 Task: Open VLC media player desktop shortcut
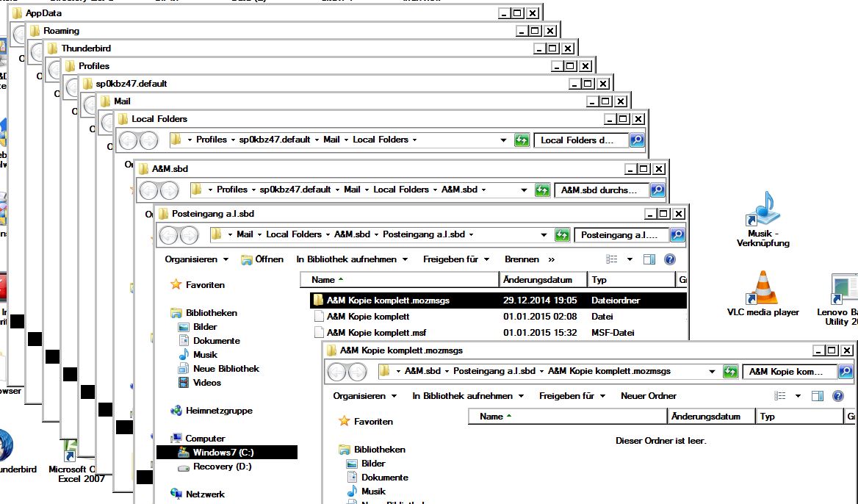[x=763, y=288]
